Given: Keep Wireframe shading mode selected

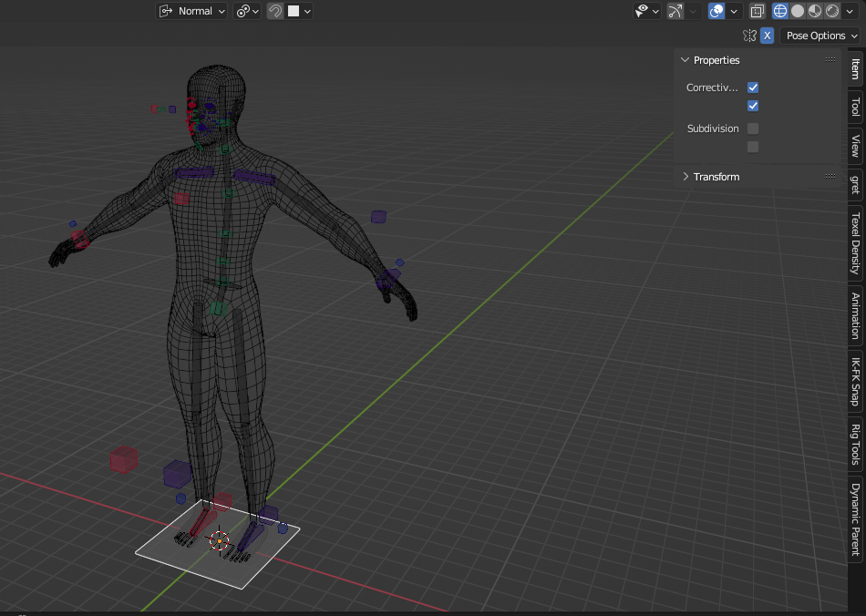Looking at the screenshot, I should click(x=782, y=10).
